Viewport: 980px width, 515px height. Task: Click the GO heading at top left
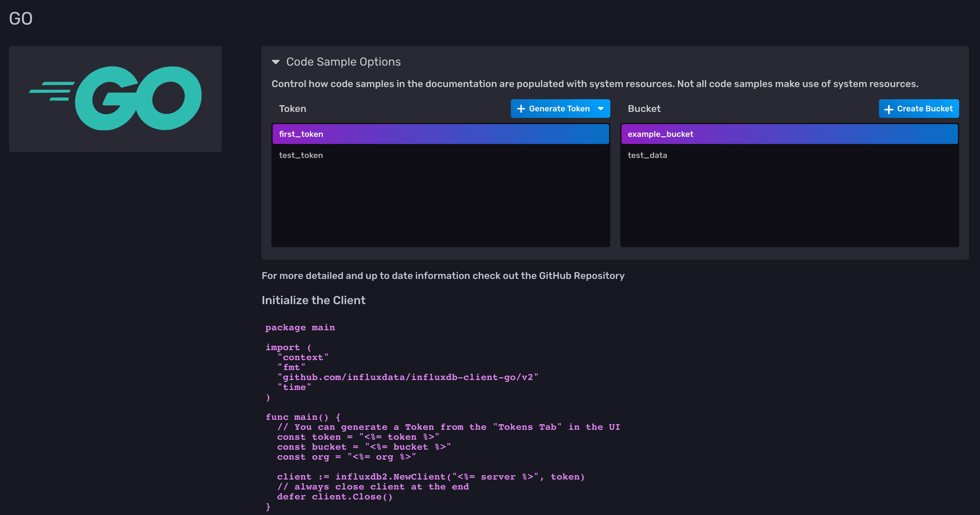(21, 18)
